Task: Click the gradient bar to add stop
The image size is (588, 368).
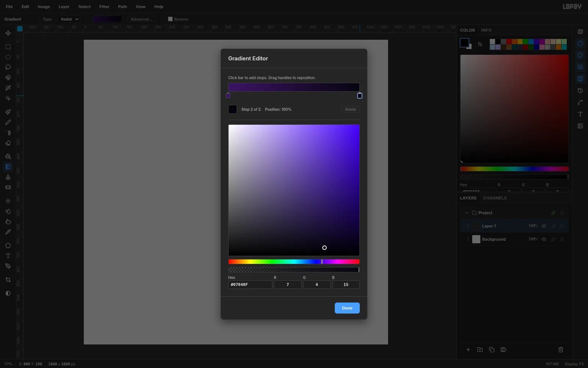Action: coord(294,87)
